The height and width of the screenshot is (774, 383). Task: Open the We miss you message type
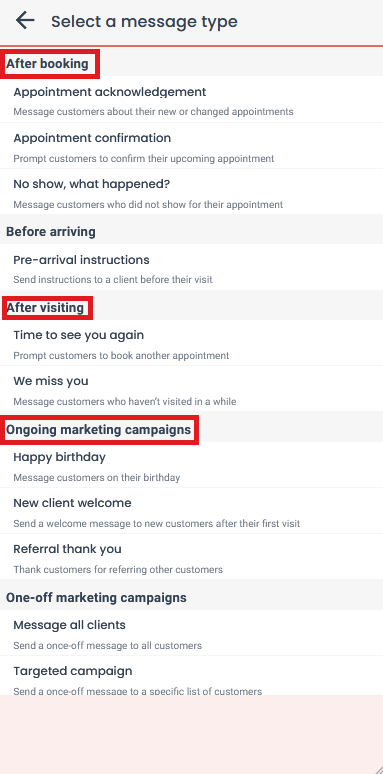click(192, 388)
